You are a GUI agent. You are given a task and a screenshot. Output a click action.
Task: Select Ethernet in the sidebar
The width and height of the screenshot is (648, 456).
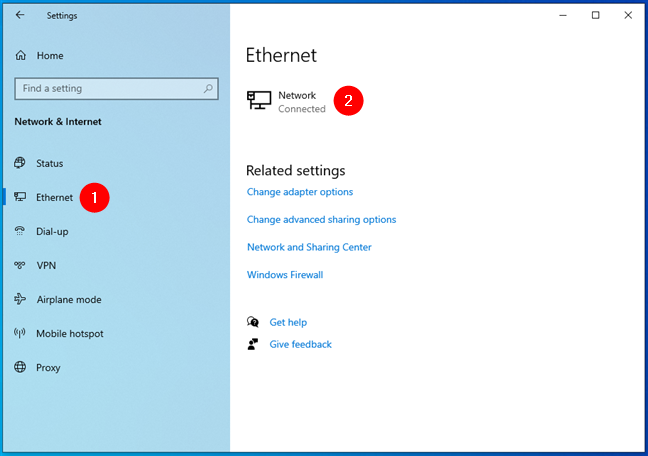coord(54,197)
